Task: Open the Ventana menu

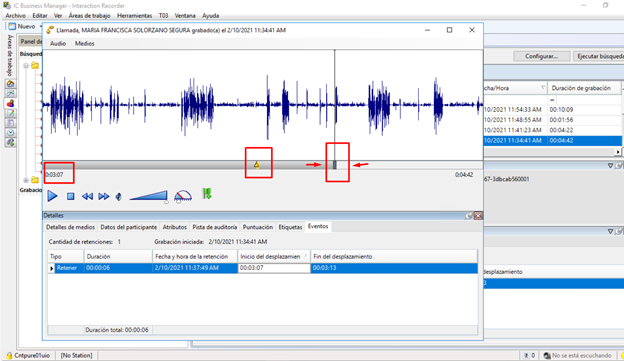Action: click(185, 16)
